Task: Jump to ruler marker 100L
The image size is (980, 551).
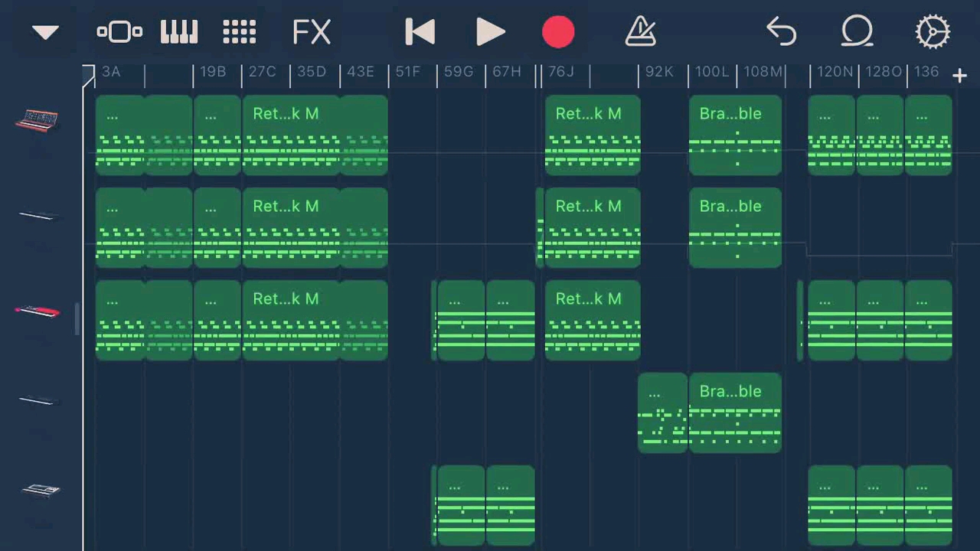Action: pos(712,71)
